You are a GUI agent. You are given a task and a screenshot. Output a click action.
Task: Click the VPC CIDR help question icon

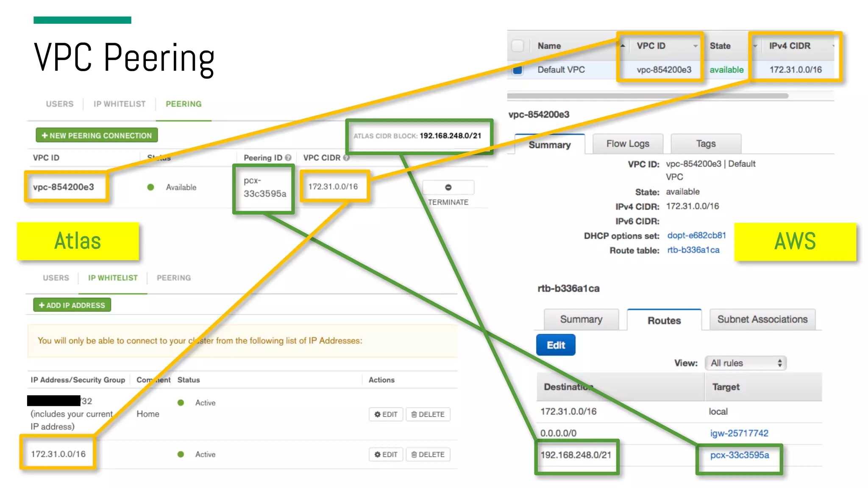coord(346,158)
